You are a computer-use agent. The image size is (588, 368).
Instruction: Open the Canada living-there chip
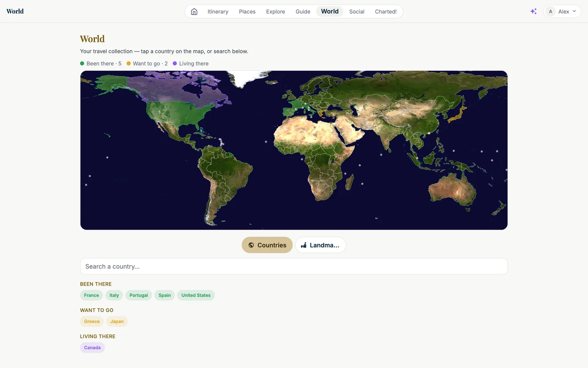click(92, 347)
